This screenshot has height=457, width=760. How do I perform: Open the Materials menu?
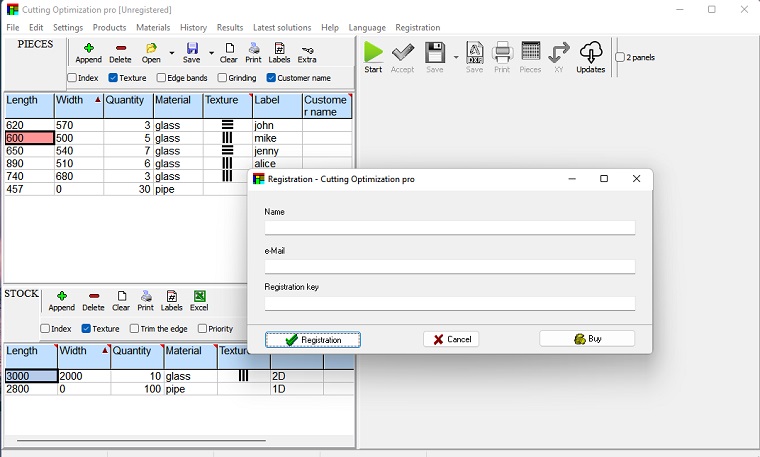pos(153,28)
